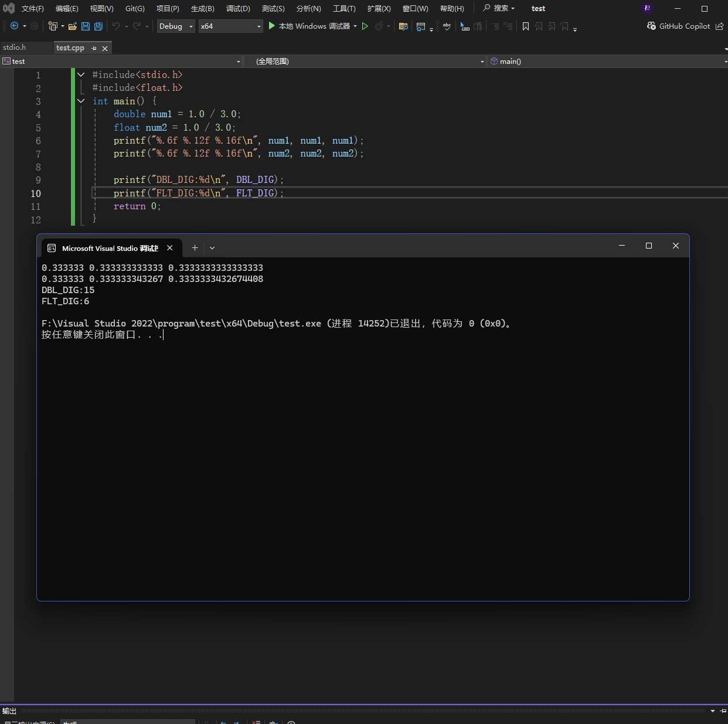Collapse the #include block at line 1
This screenshot has width=728, height=724.
(81, 74)
